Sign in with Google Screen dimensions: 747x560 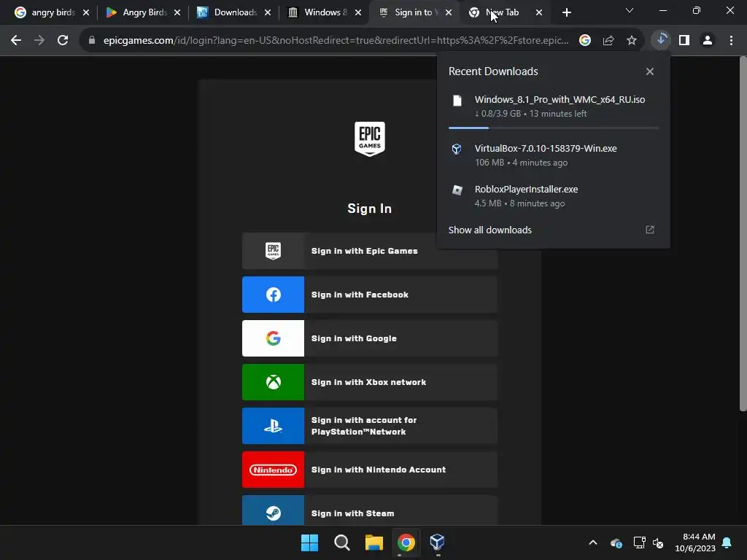pyautogui.click(x=370, y=338)
